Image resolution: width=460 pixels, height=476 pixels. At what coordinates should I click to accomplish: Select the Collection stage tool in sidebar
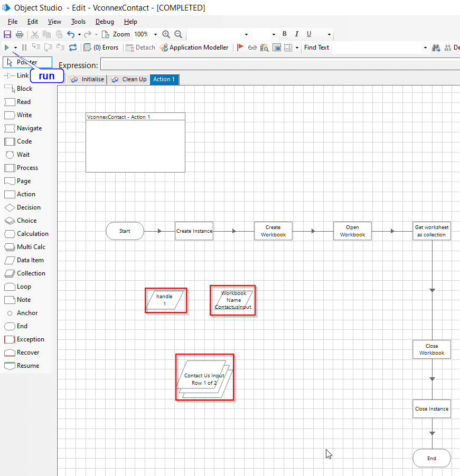coord(31,273)
